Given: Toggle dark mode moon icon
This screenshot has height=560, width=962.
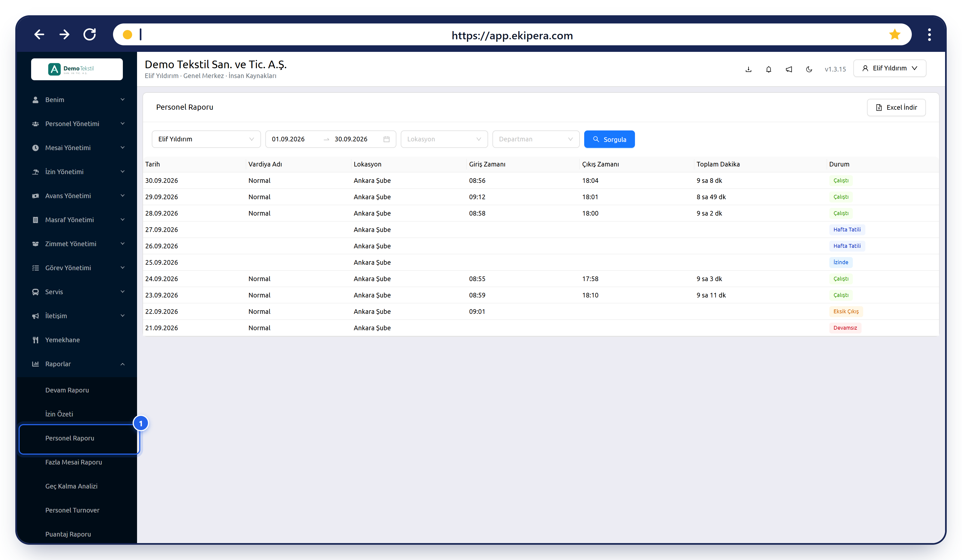Looking at the screenshot, I should pyautogui.click(x=809, y=69).
